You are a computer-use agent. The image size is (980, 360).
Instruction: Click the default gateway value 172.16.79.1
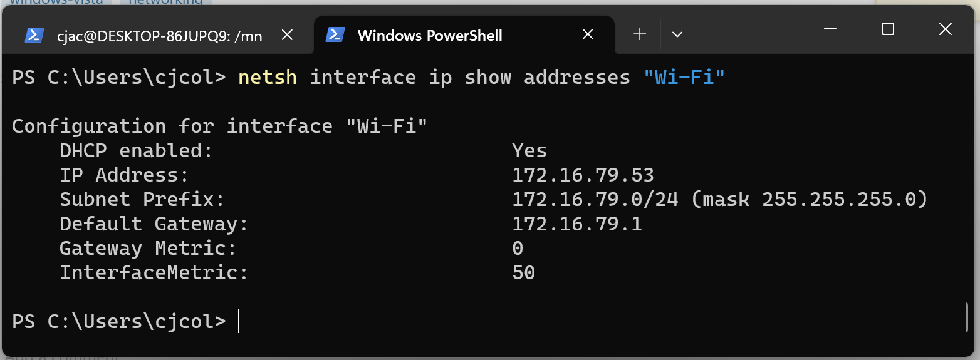point(577,224)
